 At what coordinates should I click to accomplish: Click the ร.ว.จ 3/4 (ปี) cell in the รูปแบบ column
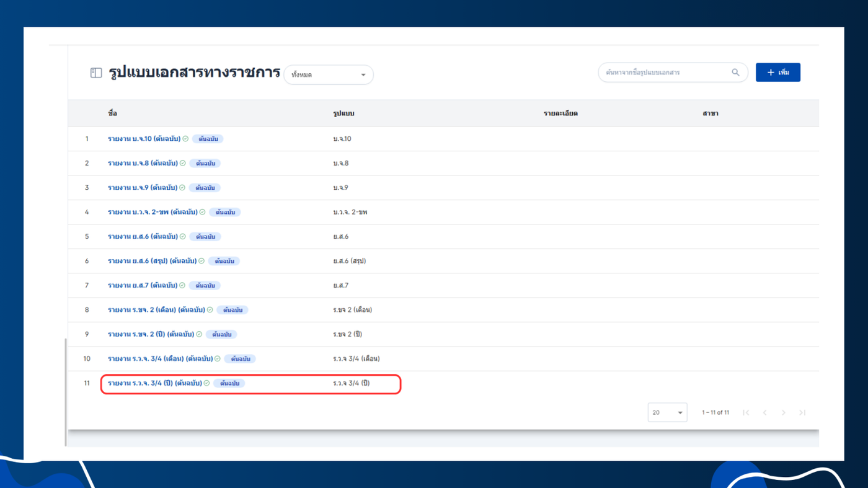pos(352,383)
